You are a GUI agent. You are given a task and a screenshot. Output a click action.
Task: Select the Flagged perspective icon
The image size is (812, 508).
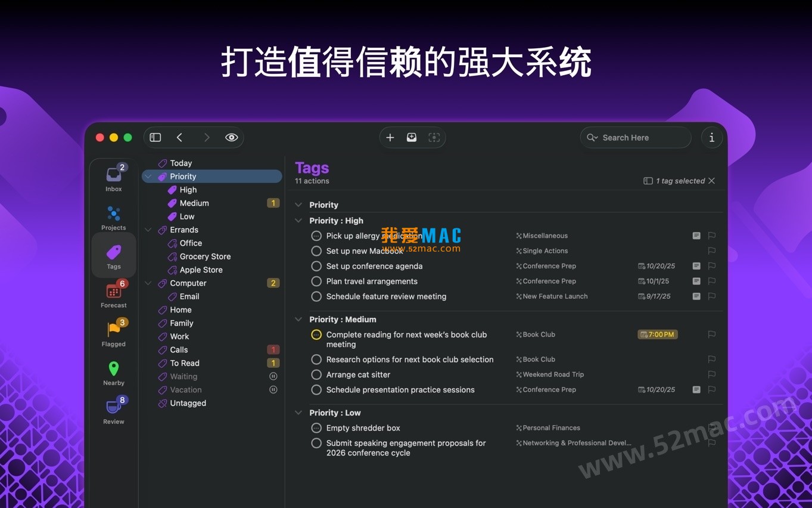pyautogui.click(x=113, y=332)
